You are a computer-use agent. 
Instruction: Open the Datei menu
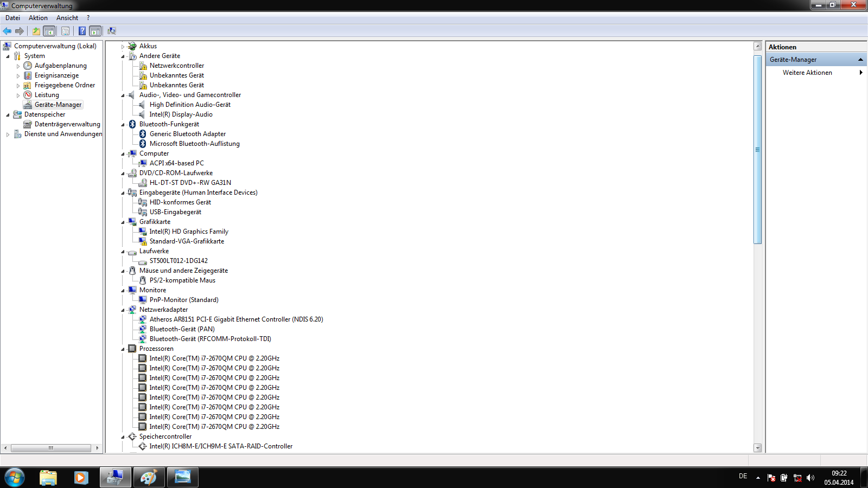pyautogui.click(x=12, y=18)
